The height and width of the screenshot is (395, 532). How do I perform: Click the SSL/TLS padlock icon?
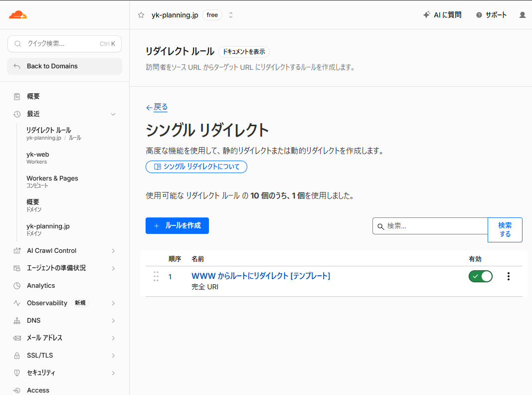[x=17, y=356]
